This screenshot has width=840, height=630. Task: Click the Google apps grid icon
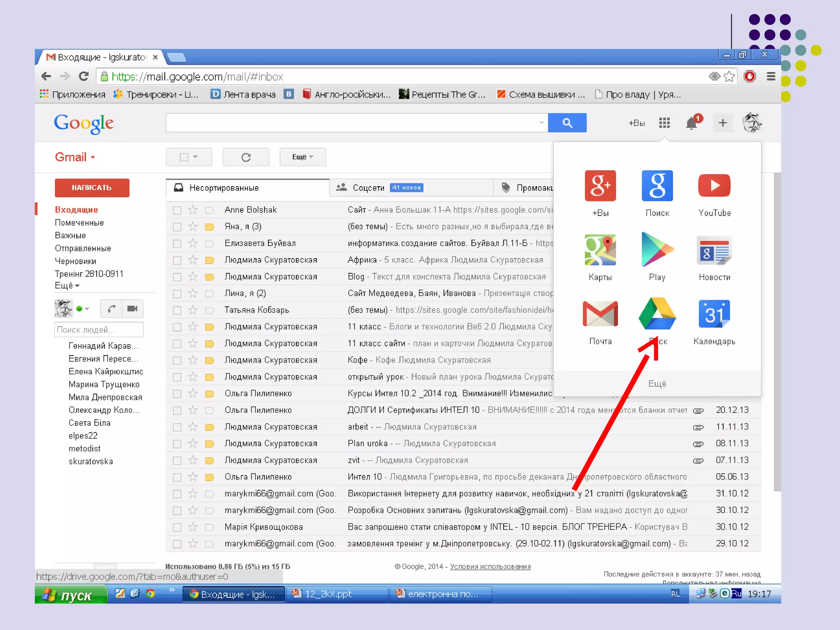click(664, 123)
